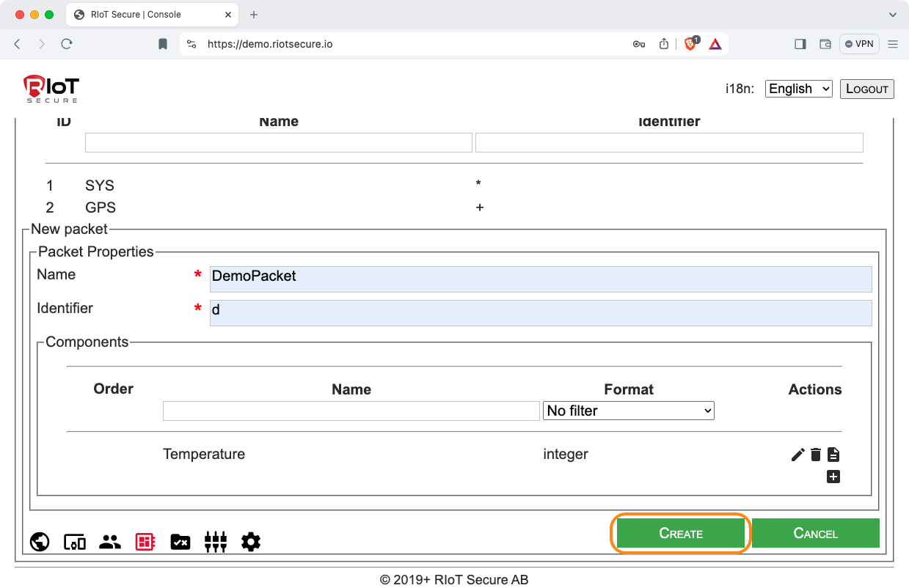Image resolution: width=909 pixels, height=588 pixels.
Task: Open the settings gear in bottom navigation
Action: coord(251,542)
